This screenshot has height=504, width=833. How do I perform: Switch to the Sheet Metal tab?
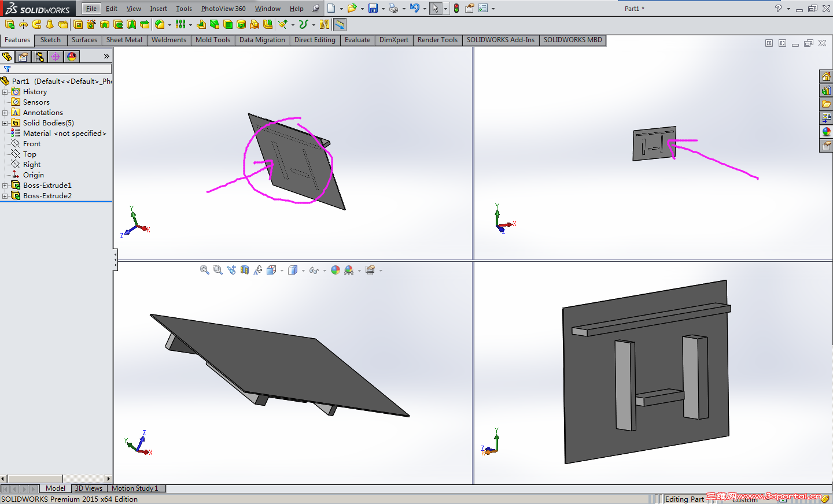[124, 40]
